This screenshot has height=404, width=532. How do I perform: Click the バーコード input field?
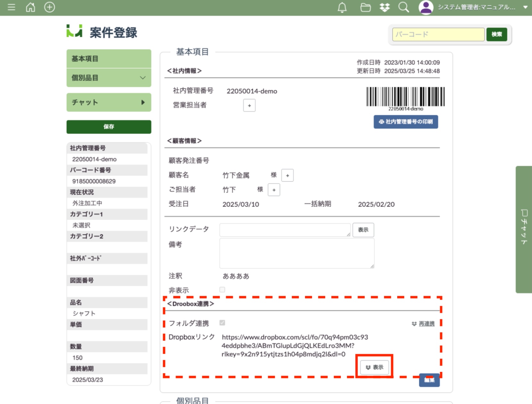click(438, 34)
